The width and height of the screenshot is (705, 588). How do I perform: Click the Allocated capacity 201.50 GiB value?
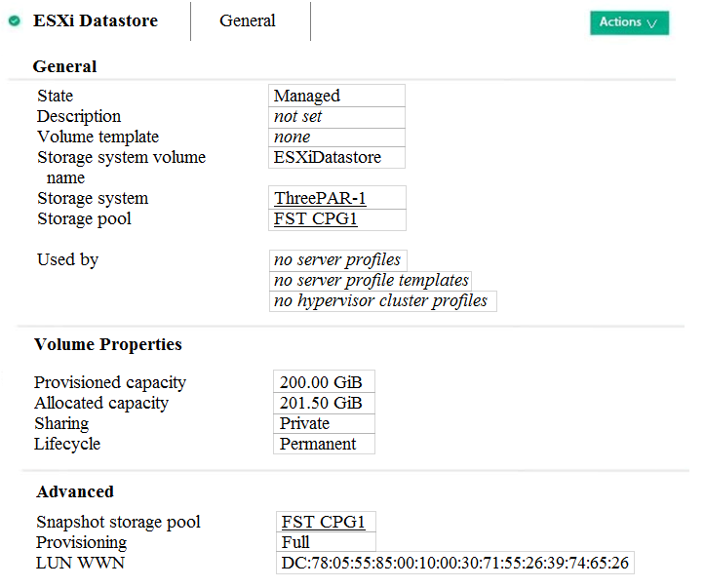click(x=321, y=403)
